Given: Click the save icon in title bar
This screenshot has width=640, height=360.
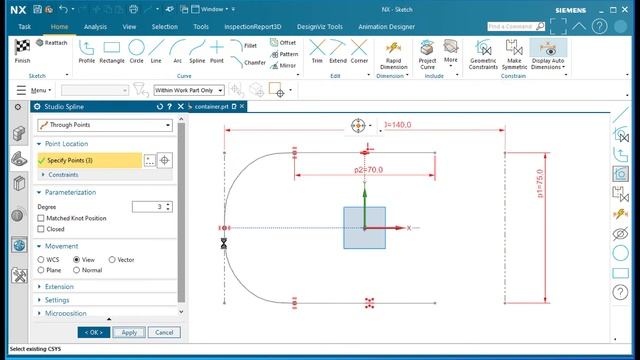Looking at the screenshot, I should tap(38, 9).
